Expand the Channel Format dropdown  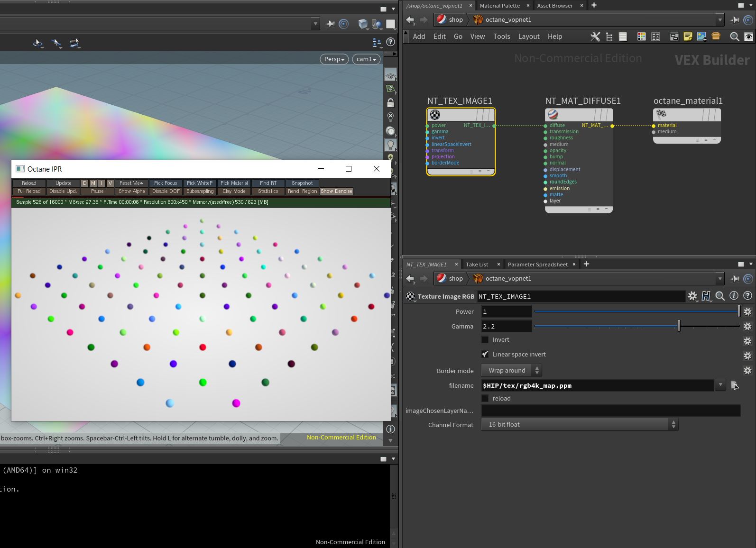(580, 424)
